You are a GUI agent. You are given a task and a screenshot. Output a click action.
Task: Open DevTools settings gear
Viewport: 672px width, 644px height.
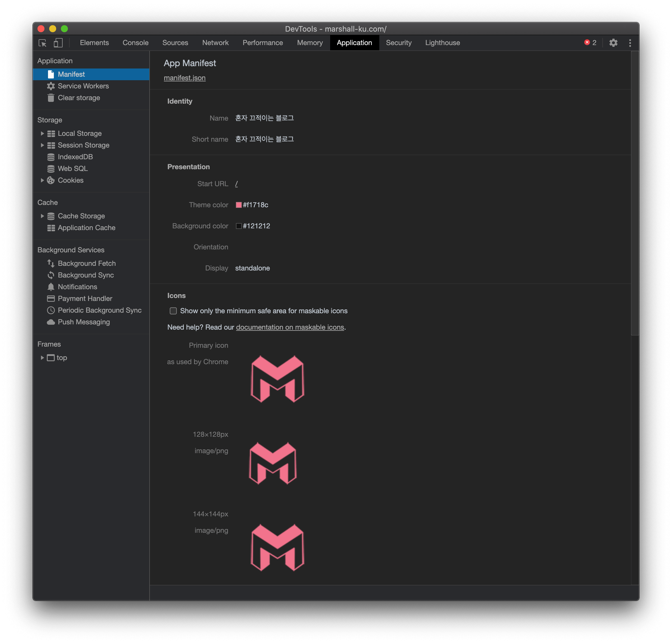(x=613, y=43)
